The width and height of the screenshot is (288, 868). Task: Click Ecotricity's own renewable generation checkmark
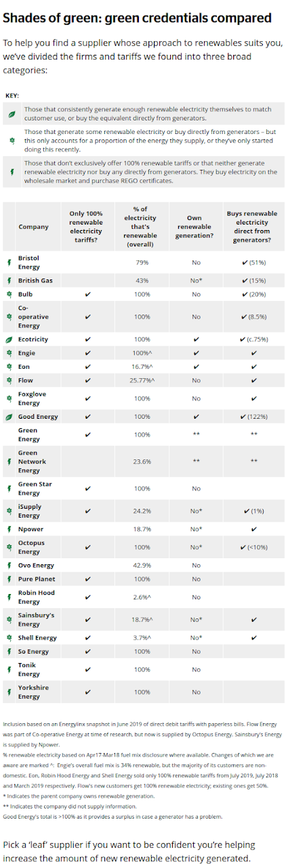tap(197, 339)
